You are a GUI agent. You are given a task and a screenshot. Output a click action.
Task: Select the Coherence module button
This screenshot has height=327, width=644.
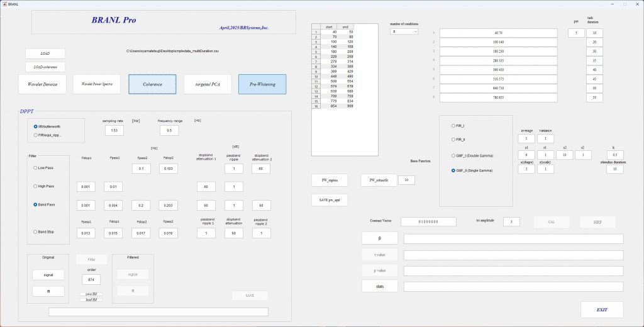pos(152,84)
